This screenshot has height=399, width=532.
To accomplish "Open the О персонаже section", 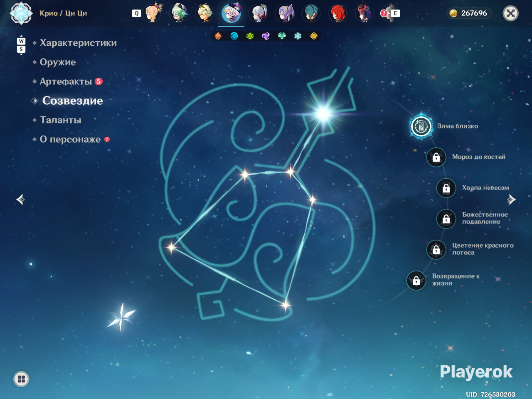I will point(70,139).
